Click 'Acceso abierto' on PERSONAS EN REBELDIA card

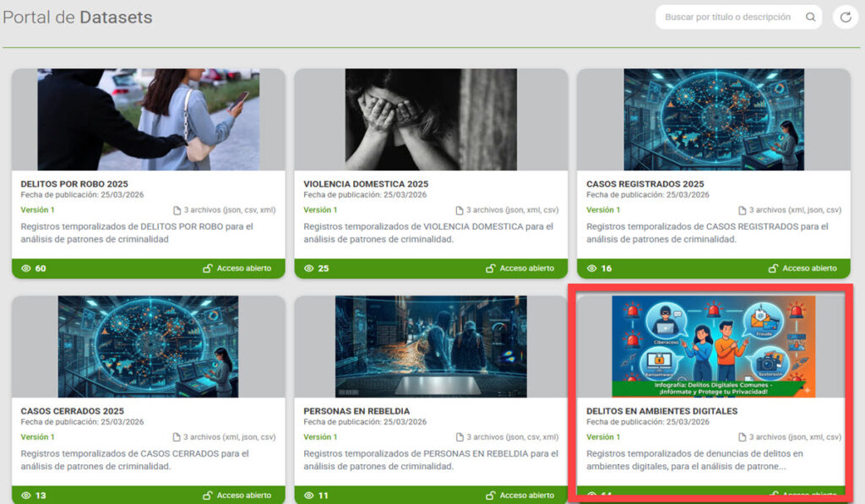526,496
